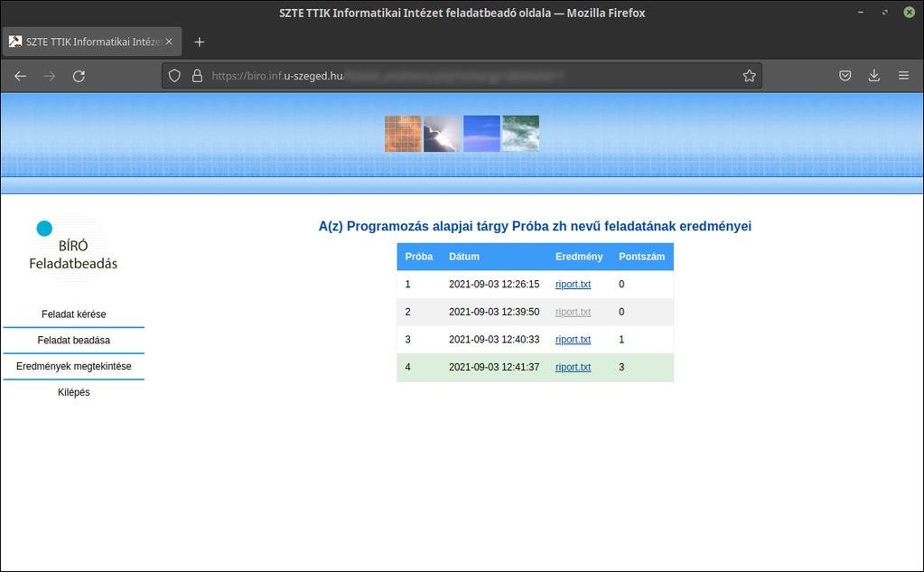Open riport.txt for attempt 3
The width and height of the screenshot is (924, 572).
[x=573, y=340]
